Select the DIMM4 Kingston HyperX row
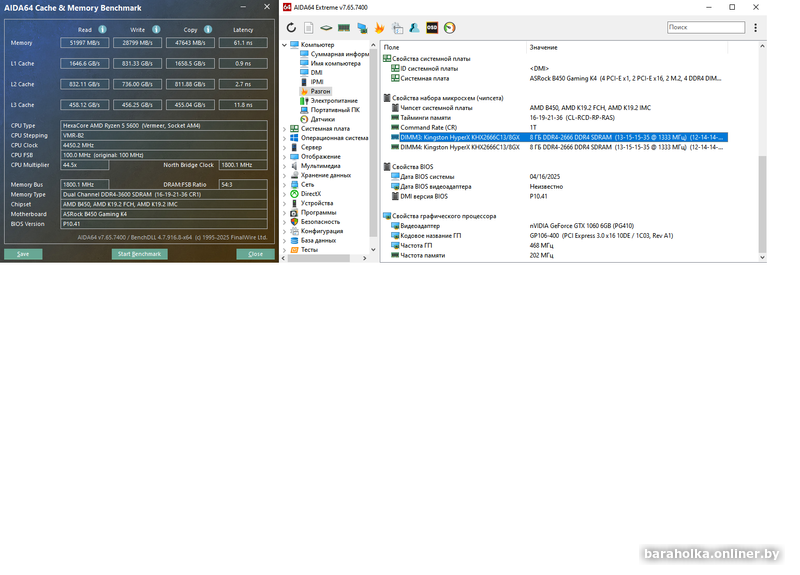The width and height of the screenshot is (800, 575). click(x=559, y=147)
